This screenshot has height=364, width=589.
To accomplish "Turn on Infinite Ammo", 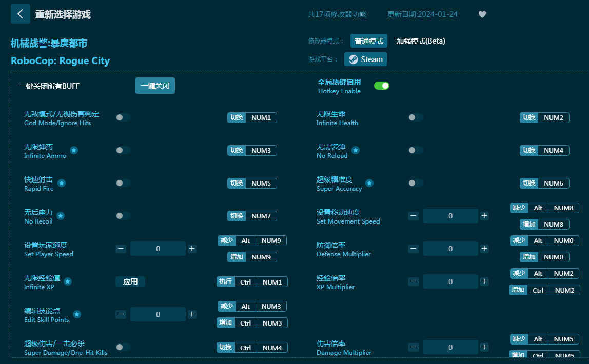I will (123, 150).
